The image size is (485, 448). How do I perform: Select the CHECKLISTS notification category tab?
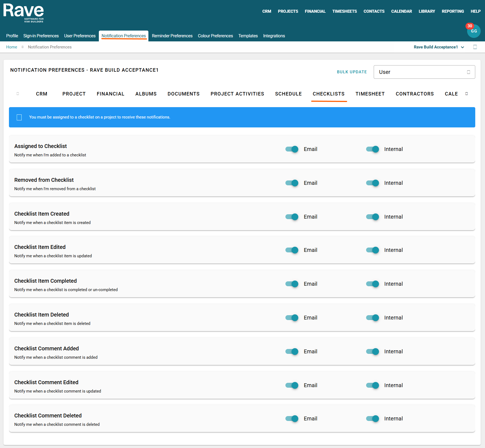pyautogui.click(x=329, y=94)
